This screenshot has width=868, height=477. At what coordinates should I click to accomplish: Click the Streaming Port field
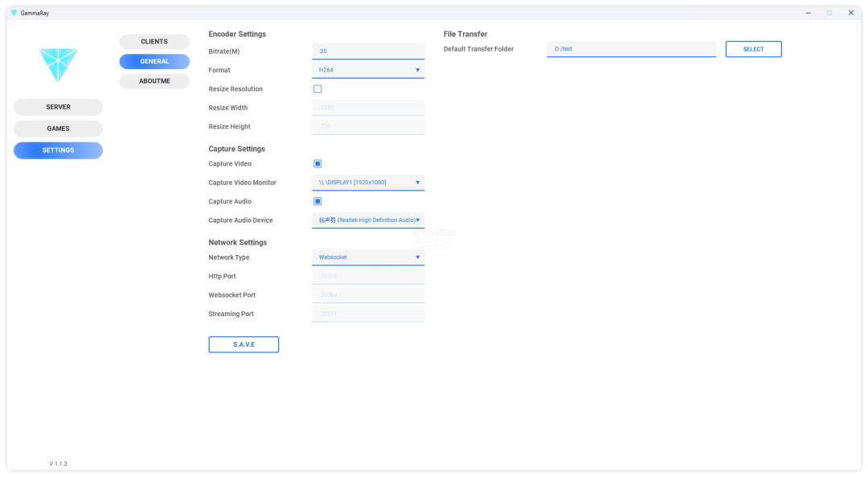pyautogui.click(x=368, y=314)
